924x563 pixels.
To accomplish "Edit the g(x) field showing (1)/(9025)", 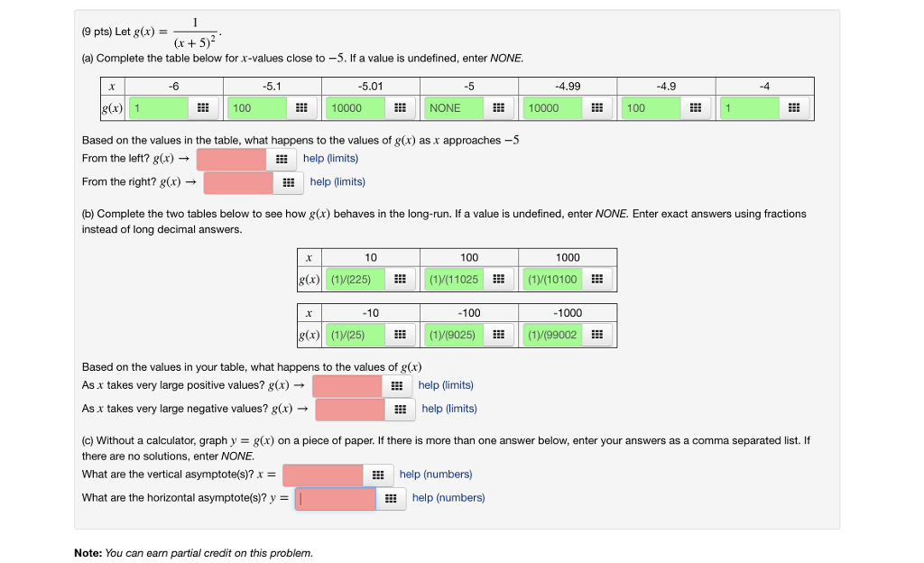I will 455,335.
